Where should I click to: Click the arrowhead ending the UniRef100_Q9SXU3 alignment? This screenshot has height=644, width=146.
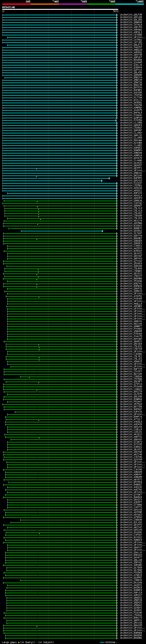pyautogui.click(x=102, y=181)
